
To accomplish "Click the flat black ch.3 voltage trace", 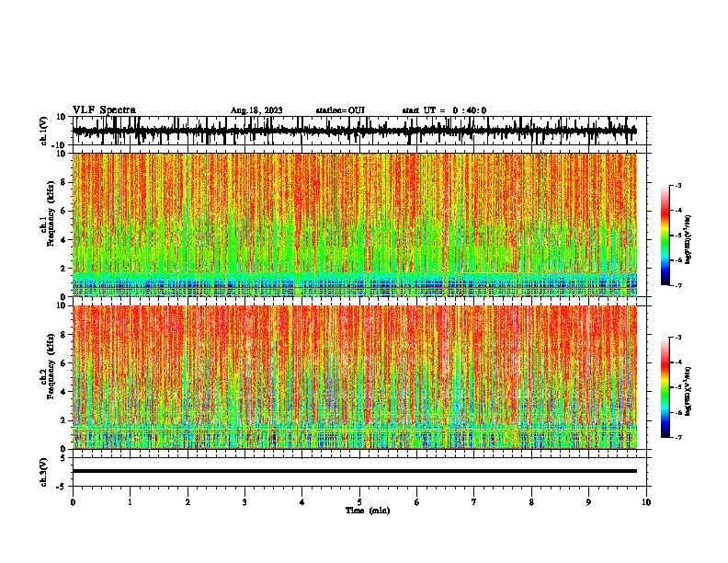I will tap(355, 471).
